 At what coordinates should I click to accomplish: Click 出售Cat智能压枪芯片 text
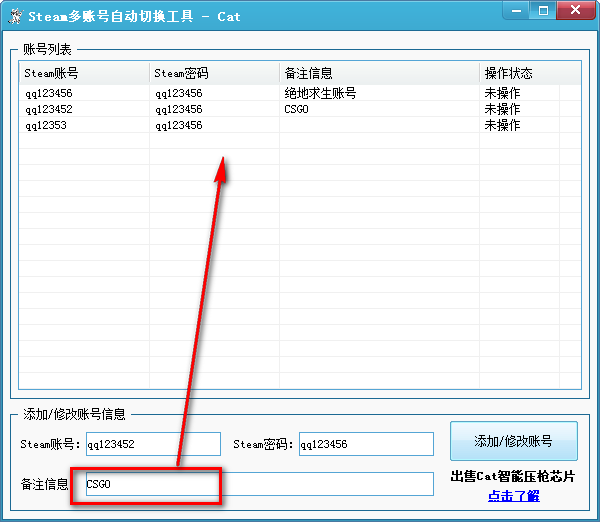tap(513, 476)
